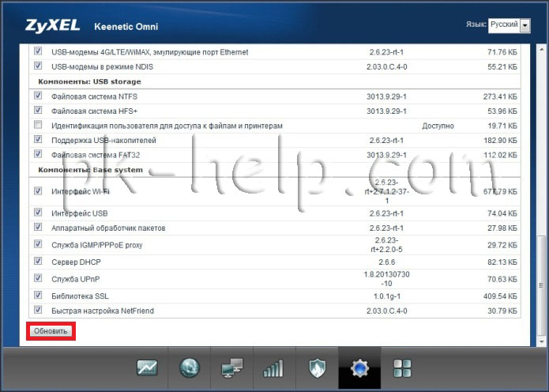Click the Компоненты: Base system header
This screenshot has height=392, width=549.
click(x=90, y=170)
